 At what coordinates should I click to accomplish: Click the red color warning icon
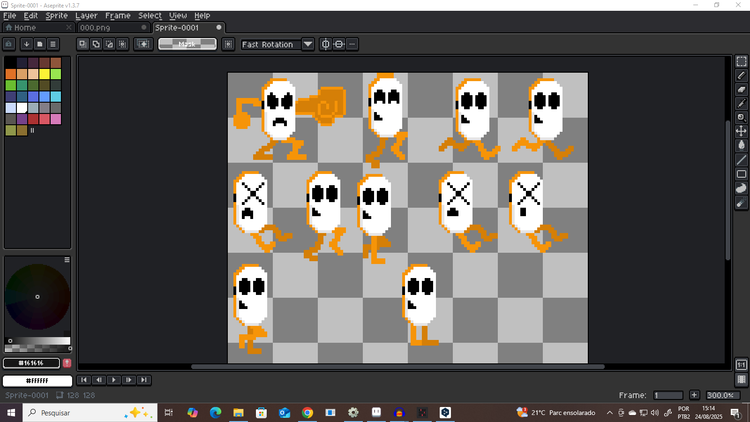coord(67,363)
